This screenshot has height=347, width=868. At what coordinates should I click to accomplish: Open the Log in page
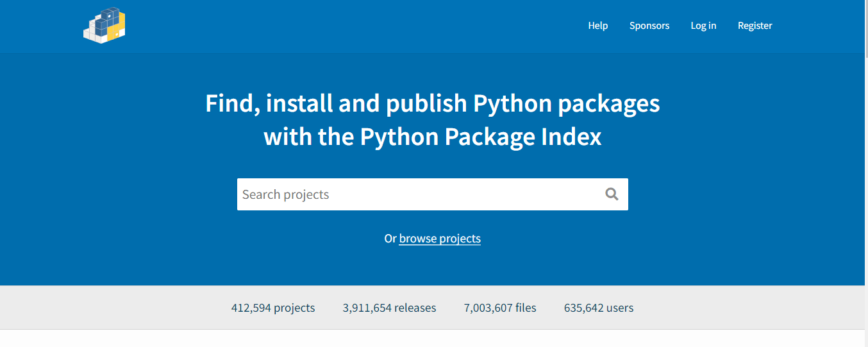pos(703,26)
